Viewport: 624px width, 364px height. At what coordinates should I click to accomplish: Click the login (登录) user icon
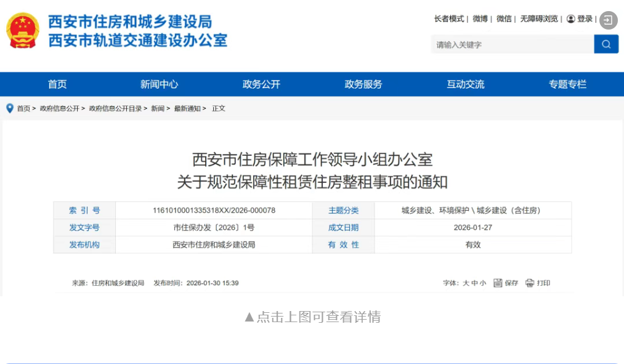coord(571,19)
